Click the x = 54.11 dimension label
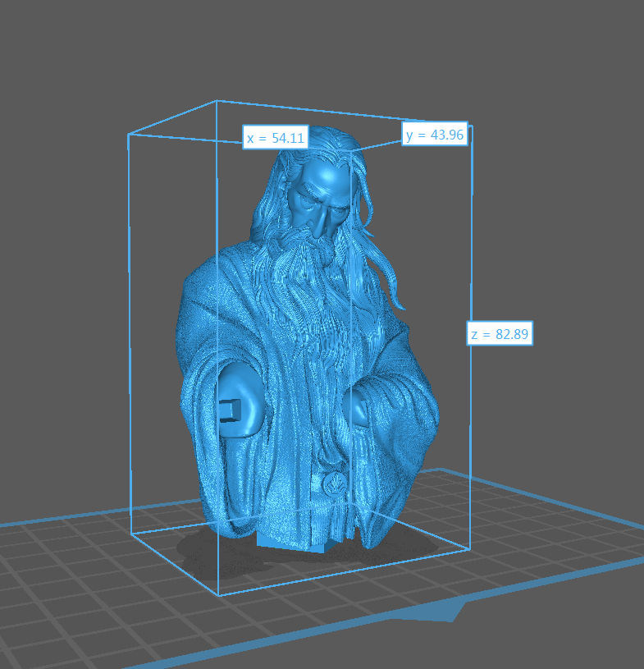Screen dimensions: 644x669 tap(275, 139)
